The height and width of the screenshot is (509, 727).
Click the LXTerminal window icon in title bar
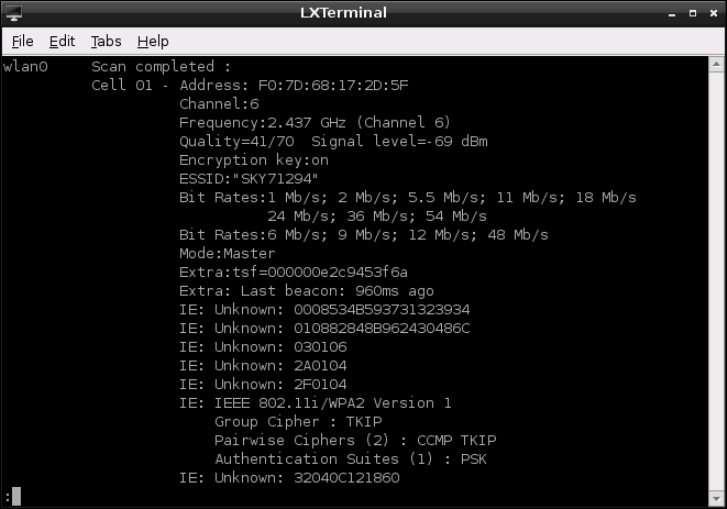[14, 14]
